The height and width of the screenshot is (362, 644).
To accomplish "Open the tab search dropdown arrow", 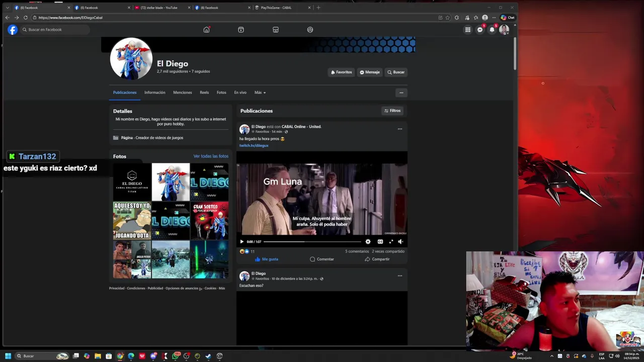I will click(x=7, y=8).
